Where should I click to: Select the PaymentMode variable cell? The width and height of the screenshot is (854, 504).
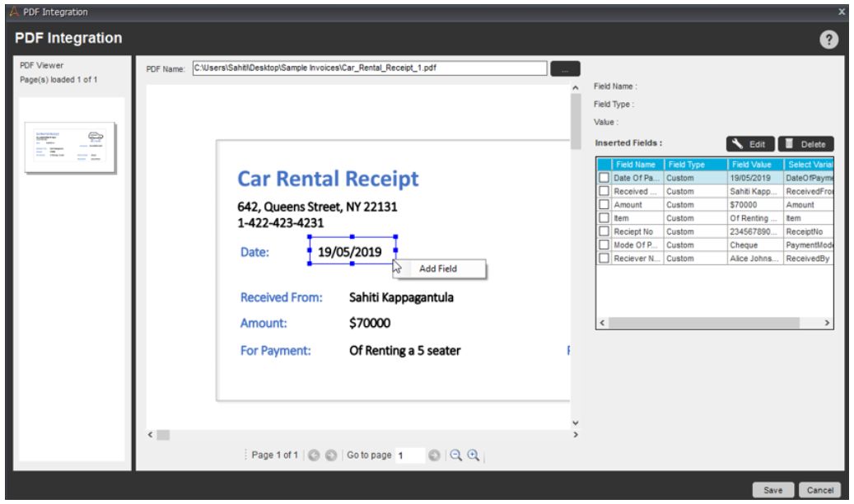(x=809, y=245)
